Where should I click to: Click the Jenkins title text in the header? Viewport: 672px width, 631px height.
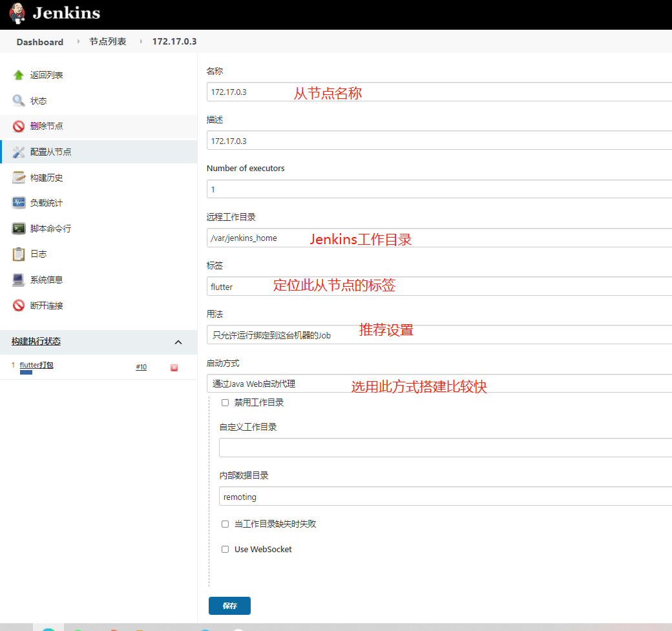[x=67, y=13]
